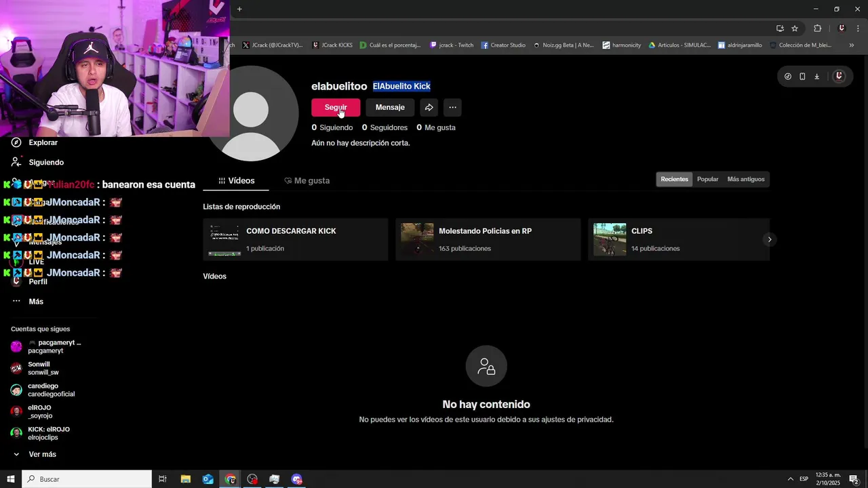
Task: Open the Noiz.gg Beta bookmark
Action: tap(563, 45)
